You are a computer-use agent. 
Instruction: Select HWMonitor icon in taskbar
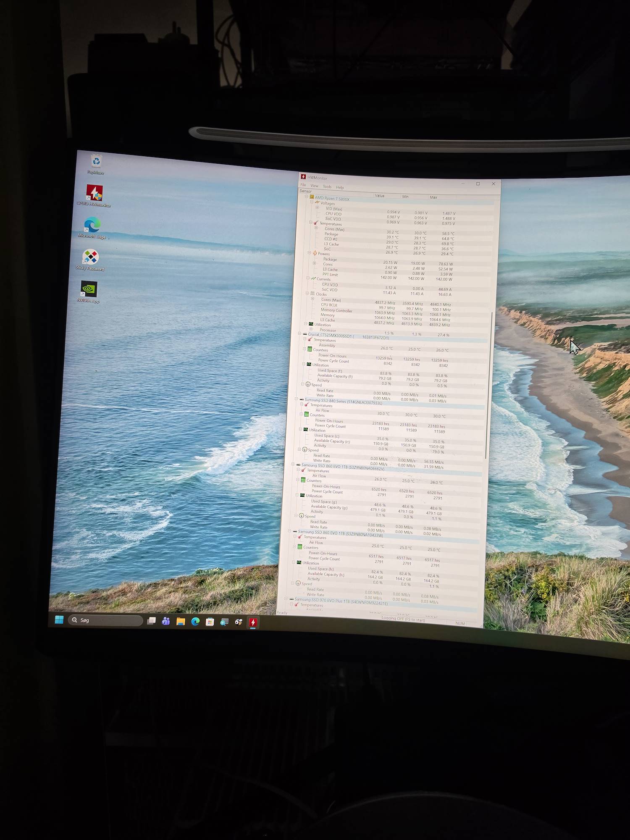coord(253,622)
